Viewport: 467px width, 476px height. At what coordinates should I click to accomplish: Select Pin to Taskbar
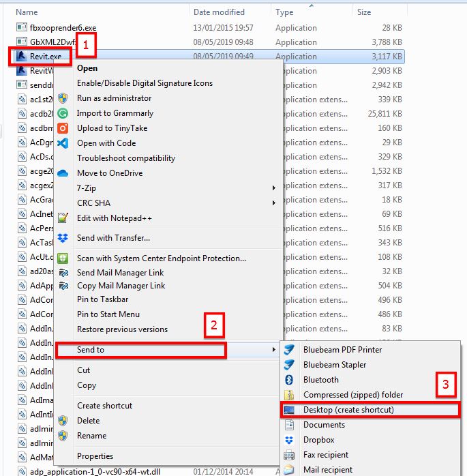(x=102, y=299)
